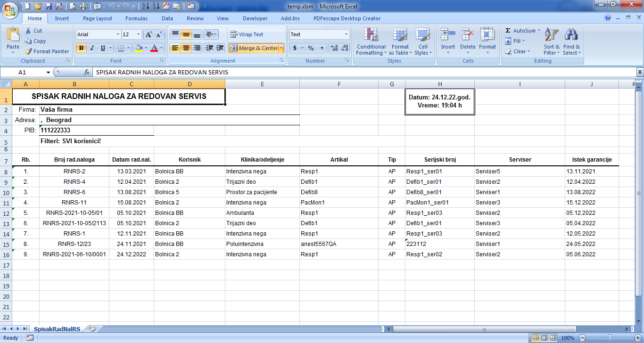Click Decrease Decimal icon
Viewport: 644px width, 343px height.
point(345,48)
